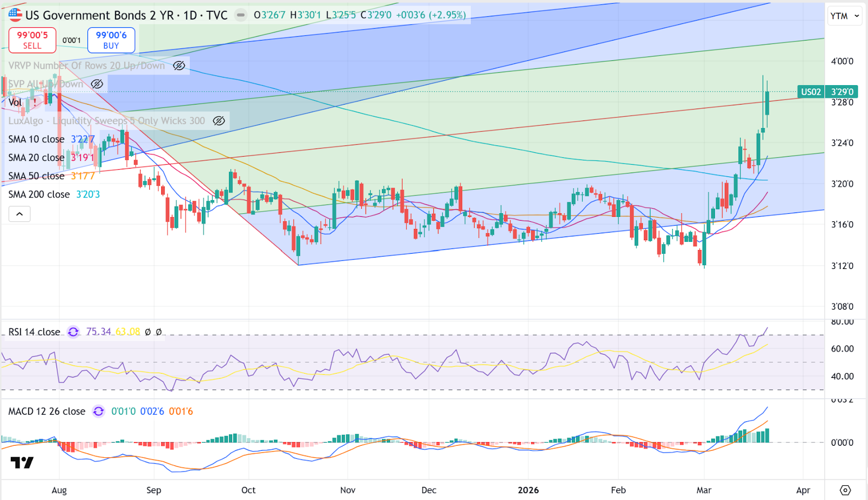Screen dimensions: 868x500
Task: Click the TradingView logo watermark
Action: click(x=22, y=463)
